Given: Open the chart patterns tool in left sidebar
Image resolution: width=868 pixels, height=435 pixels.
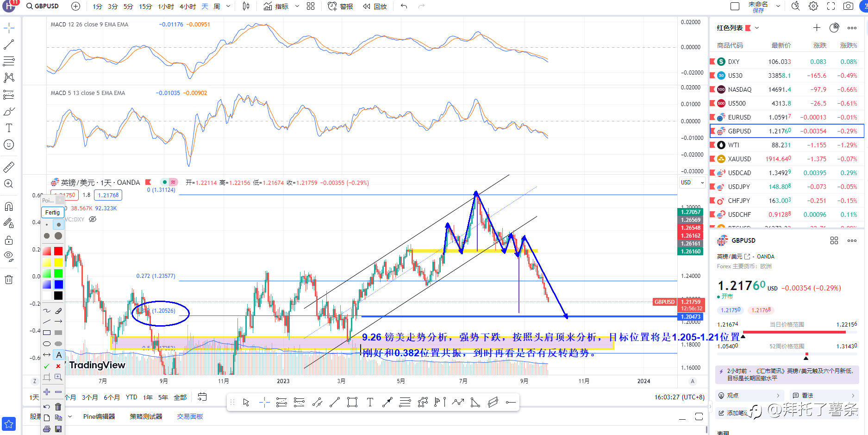Looking at the screenshot, I should [9, 78].
